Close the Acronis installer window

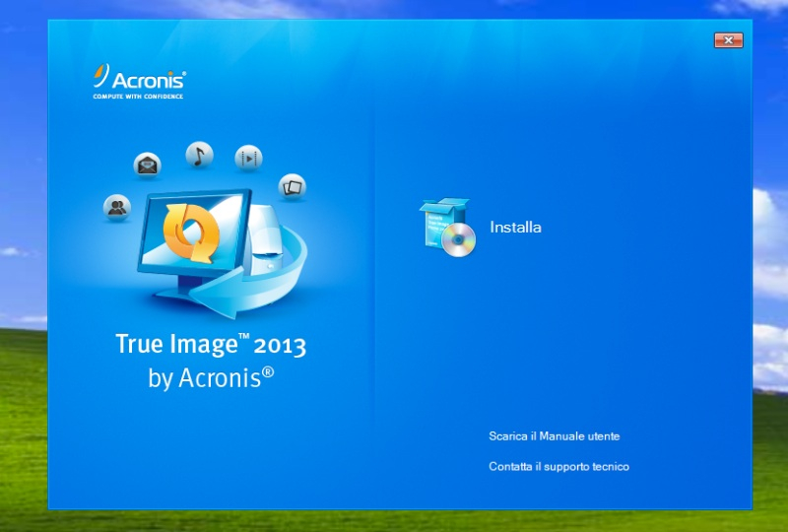click(728, 40)
